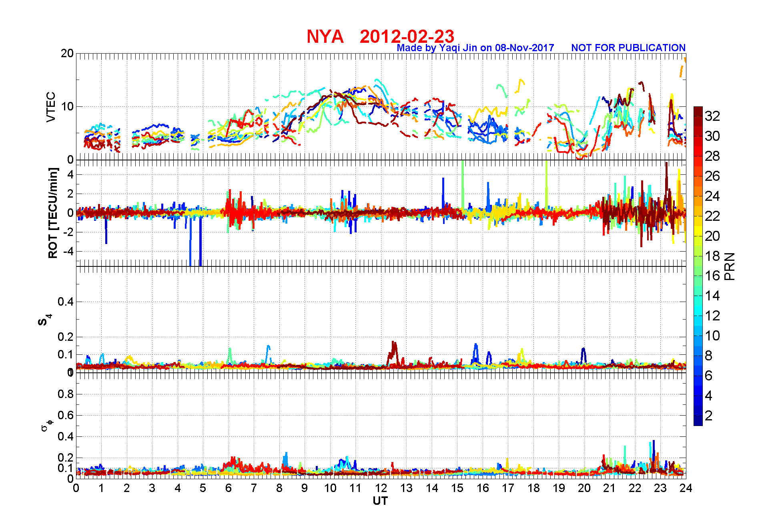Click VTEC y-axis tick label 10
The width and height of the screenshot is (762, 532).
[67, 106]
